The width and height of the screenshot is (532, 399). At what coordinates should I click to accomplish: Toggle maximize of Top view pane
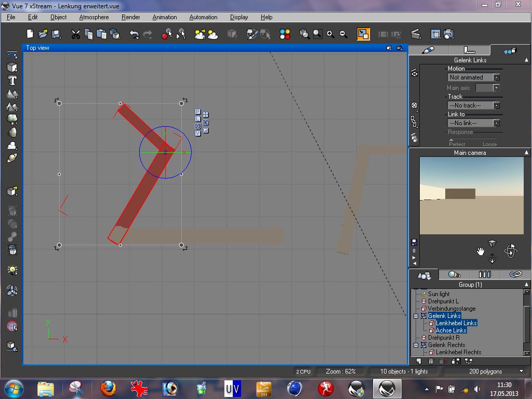tap(389, 48)
